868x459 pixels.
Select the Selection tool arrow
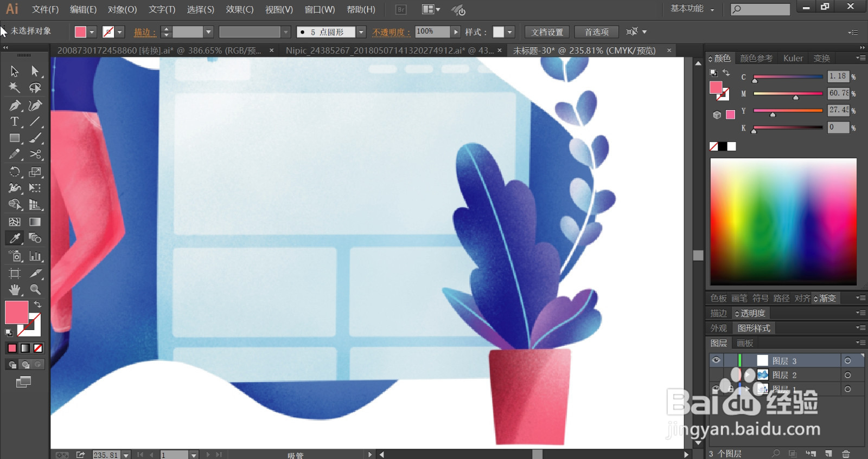point(15,71)
